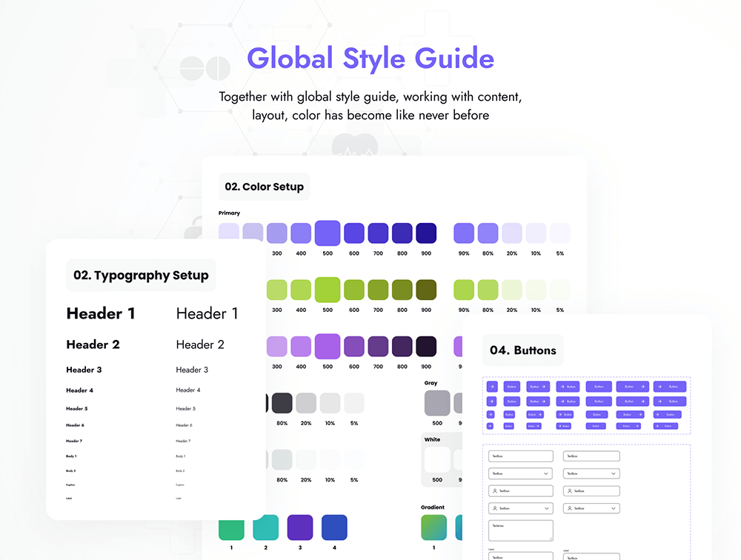This screenshot has width=741, height=560.
Task: Open the right user-icon Textbox dropdown chevron
Action: click(x=613, y=509)
